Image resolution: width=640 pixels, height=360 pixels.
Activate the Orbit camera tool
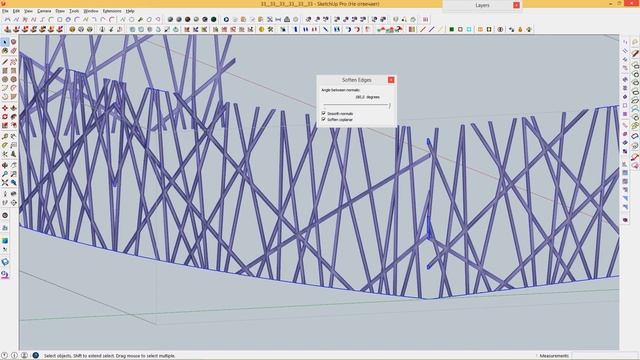tap(5, 165)
